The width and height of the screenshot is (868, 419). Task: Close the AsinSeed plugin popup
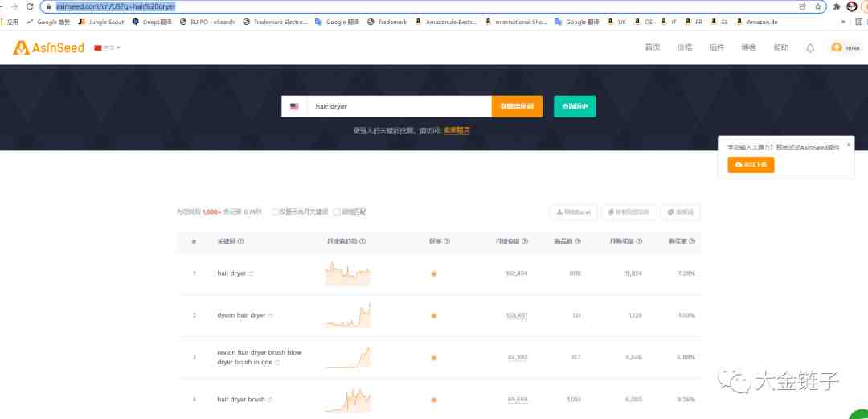coord(848,145)
